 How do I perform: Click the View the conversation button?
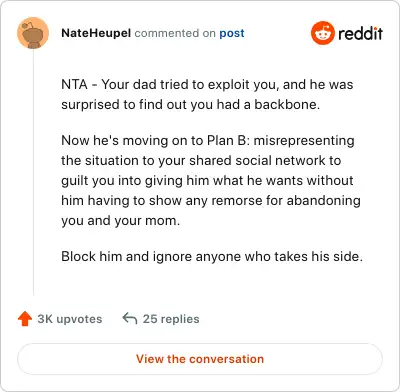tap(200, 359)
